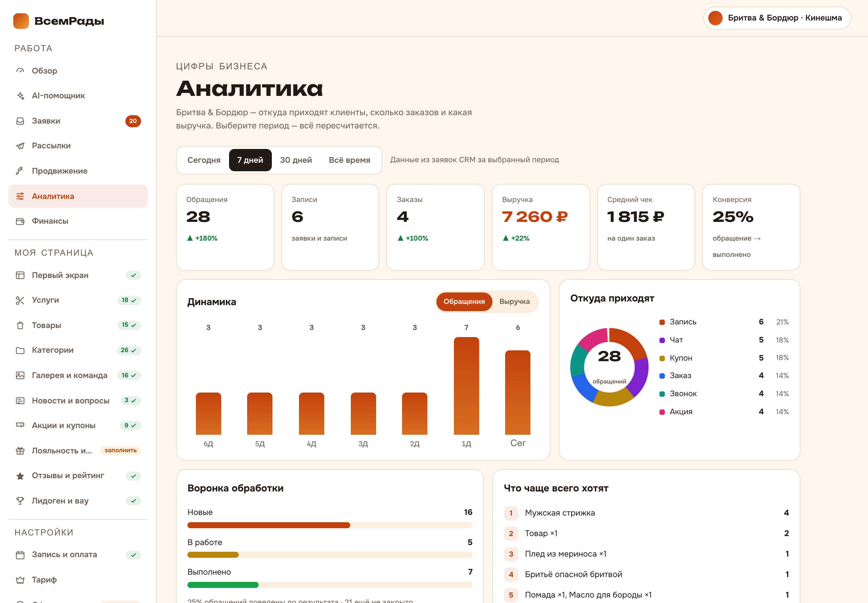Image resolution: width=868 pixels, height=603 pixels.
Task: Open Обзор via its gauge icon
Action: tap(20, 71)
